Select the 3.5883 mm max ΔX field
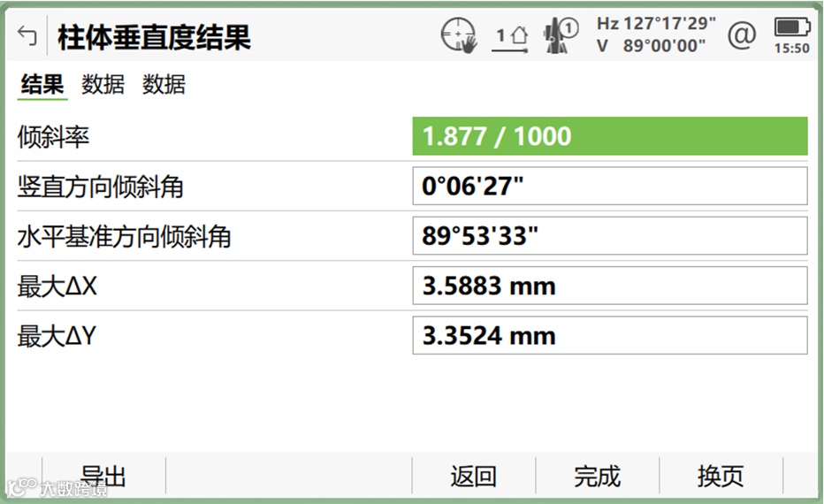Viewport: 824px width, 504px height. (x=609, y=286)
